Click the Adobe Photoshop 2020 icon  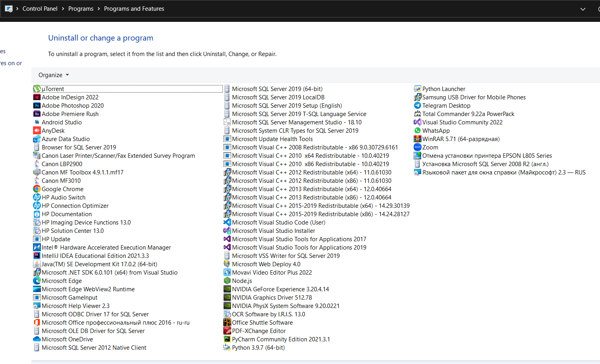click(37, 106)
